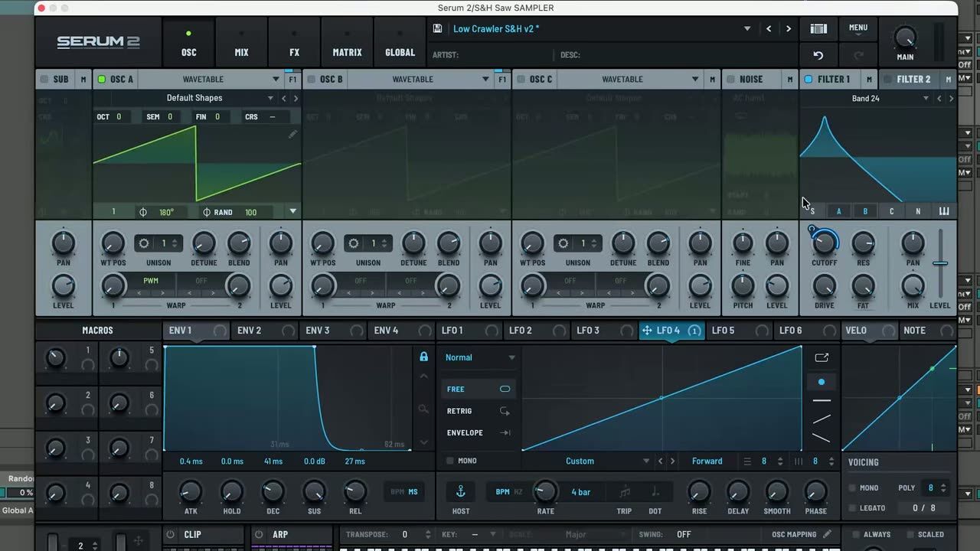Open OSC B unison settings gear
Image resolution: width=980 pixels, height=551 pixels.
(353, 243)
